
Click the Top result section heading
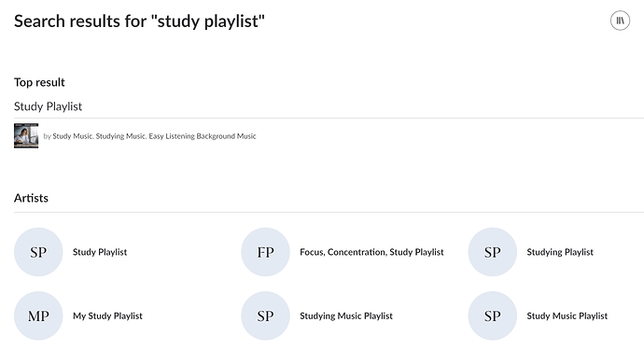[39, 82]
